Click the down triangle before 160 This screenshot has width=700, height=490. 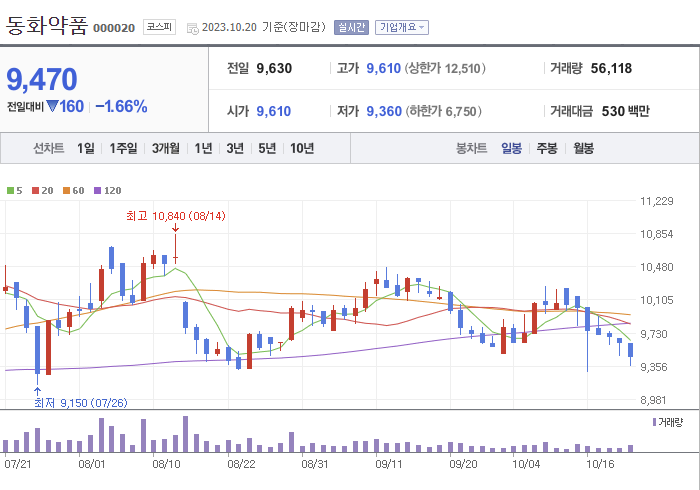(52, 106)
